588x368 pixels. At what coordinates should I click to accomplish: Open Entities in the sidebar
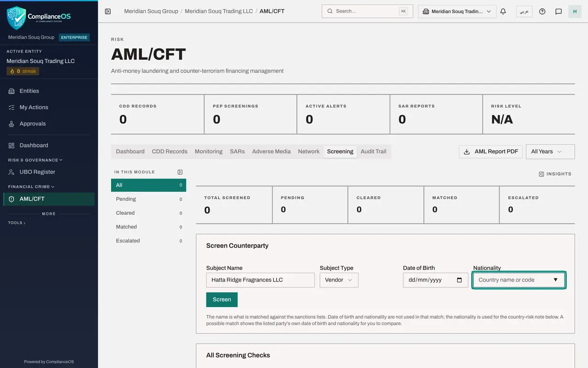tap(49, 91)
